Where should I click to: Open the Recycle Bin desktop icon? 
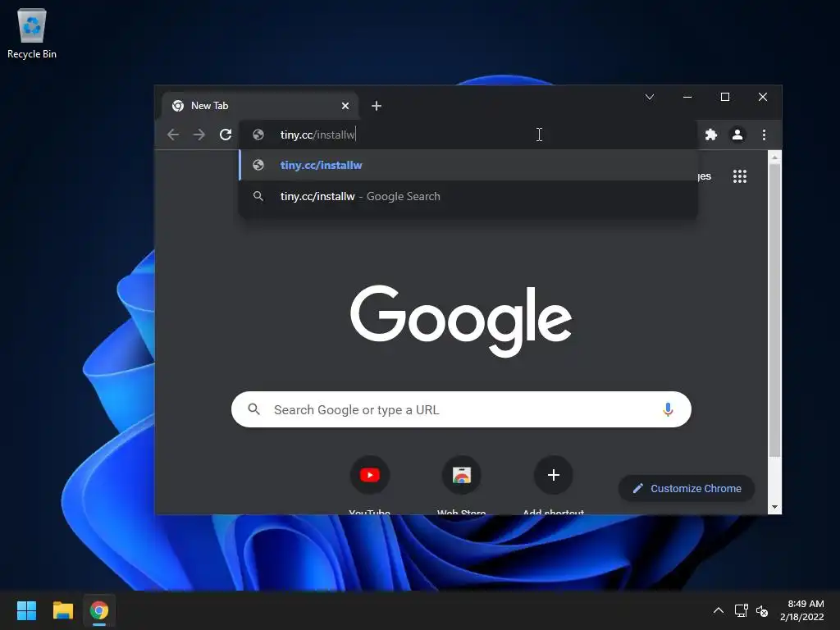pyautogui.click(x=32, y=34)
